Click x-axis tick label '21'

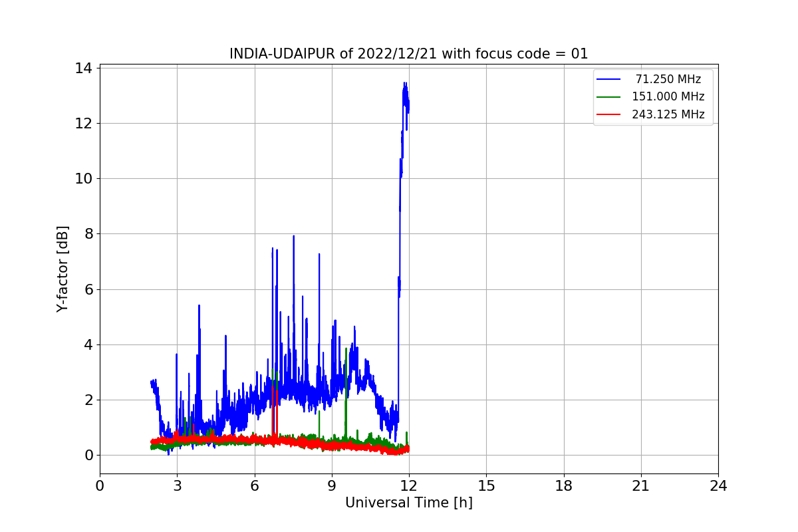coord(641,486)
